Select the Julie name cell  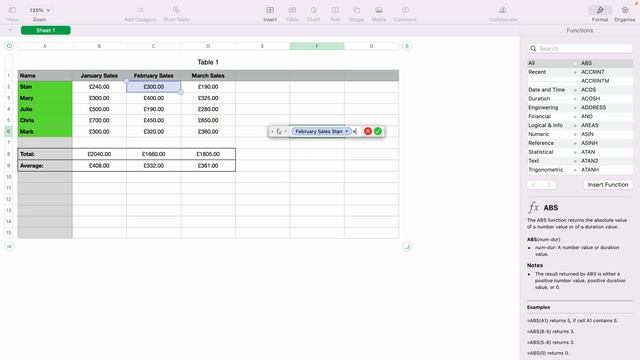pos(45,109)
